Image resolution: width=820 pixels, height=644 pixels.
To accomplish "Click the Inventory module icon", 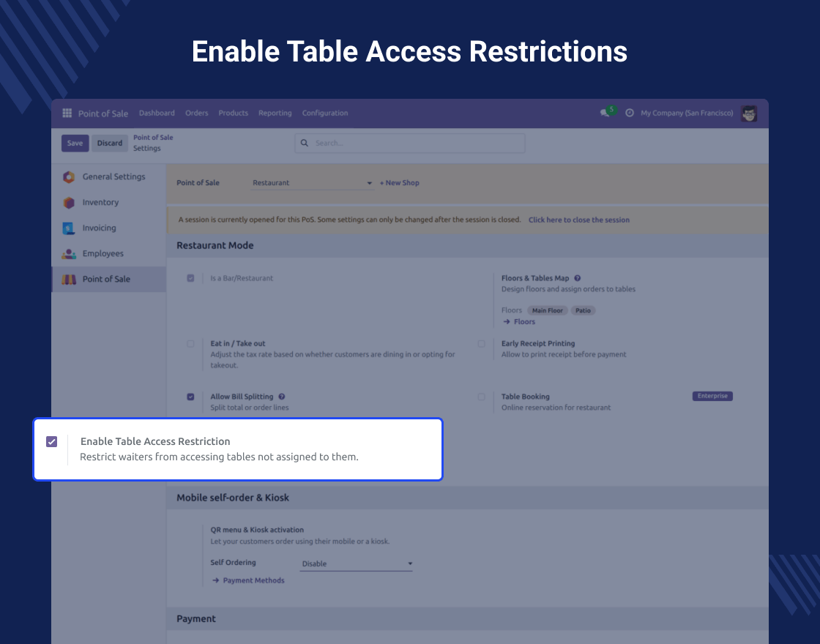I will 69,202.
